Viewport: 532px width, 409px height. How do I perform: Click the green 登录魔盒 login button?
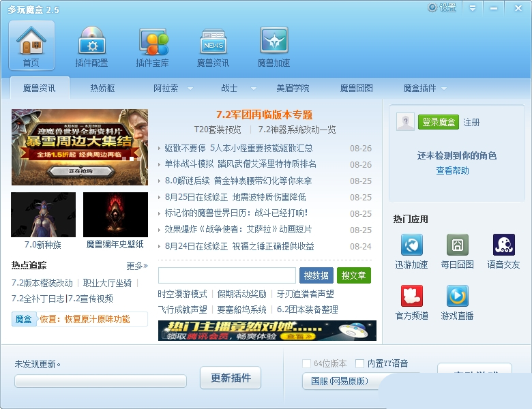click(438, 122)
